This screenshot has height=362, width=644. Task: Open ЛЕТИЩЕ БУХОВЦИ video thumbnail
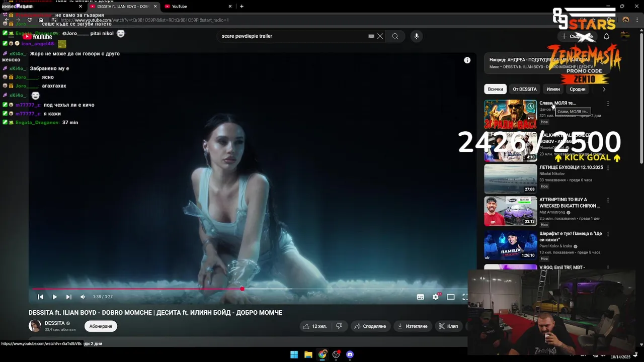[x=510, y=178]
